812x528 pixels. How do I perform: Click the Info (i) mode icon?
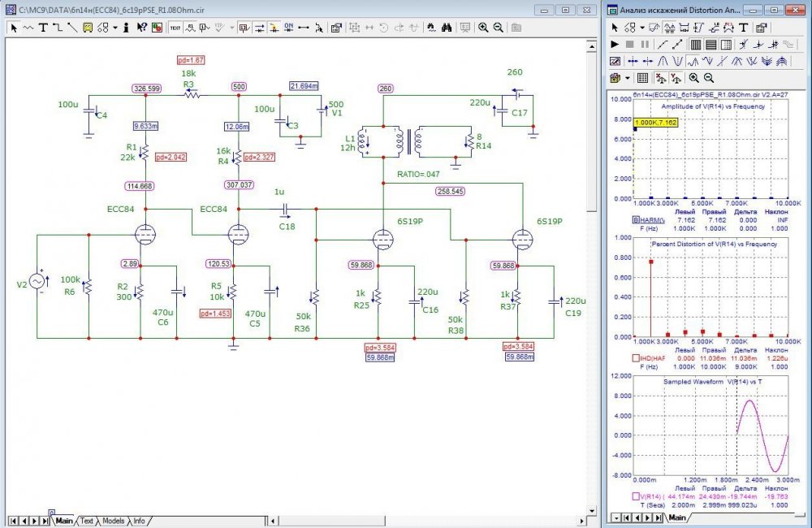pyautogui.click(x=127, y=27)
